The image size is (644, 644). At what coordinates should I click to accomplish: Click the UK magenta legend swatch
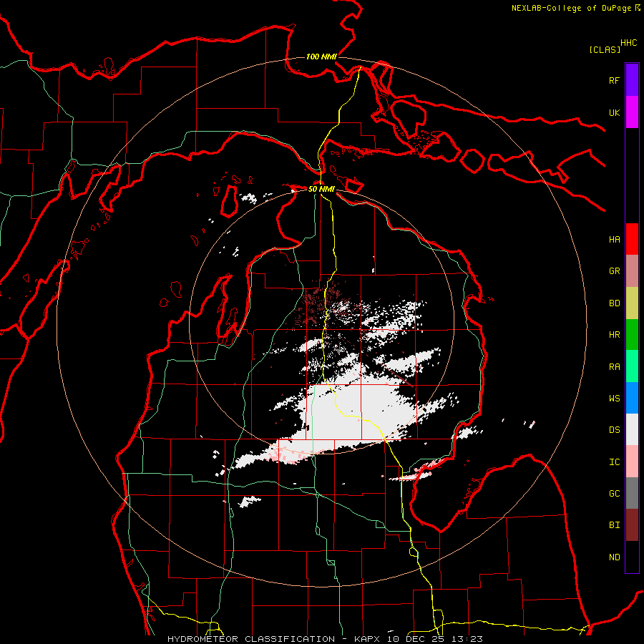632,112
